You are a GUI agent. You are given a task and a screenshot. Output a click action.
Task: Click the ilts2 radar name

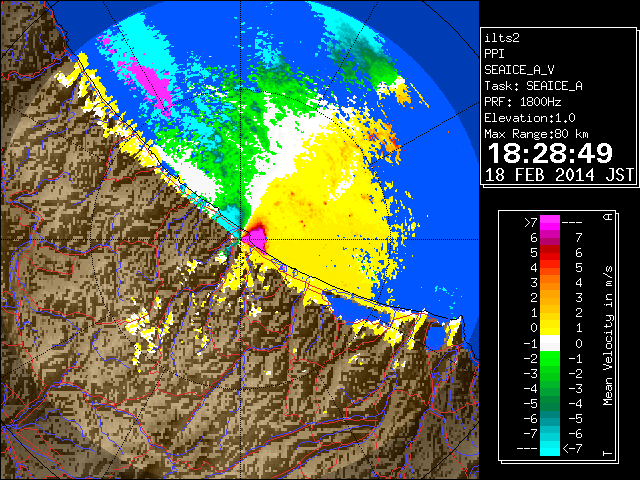pos(502,38)
